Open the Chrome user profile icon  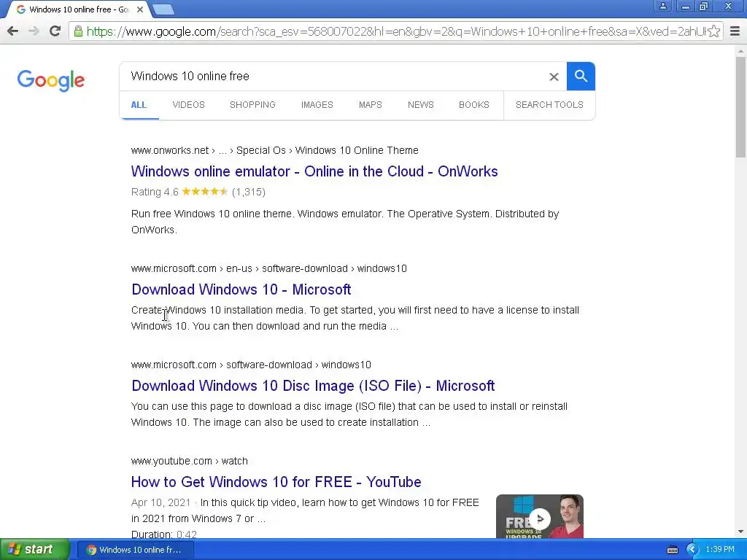pyautogui.click(x=662, y=6)
